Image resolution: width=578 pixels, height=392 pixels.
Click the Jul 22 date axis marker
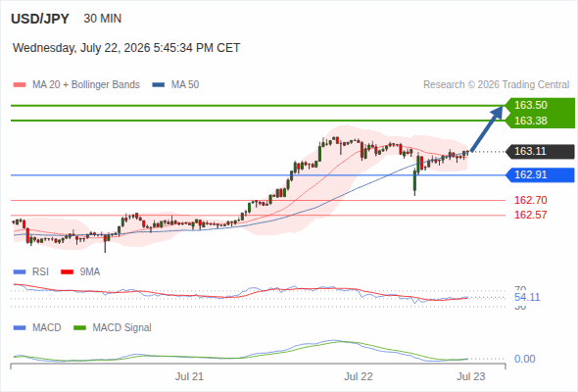tap(359, 376)
